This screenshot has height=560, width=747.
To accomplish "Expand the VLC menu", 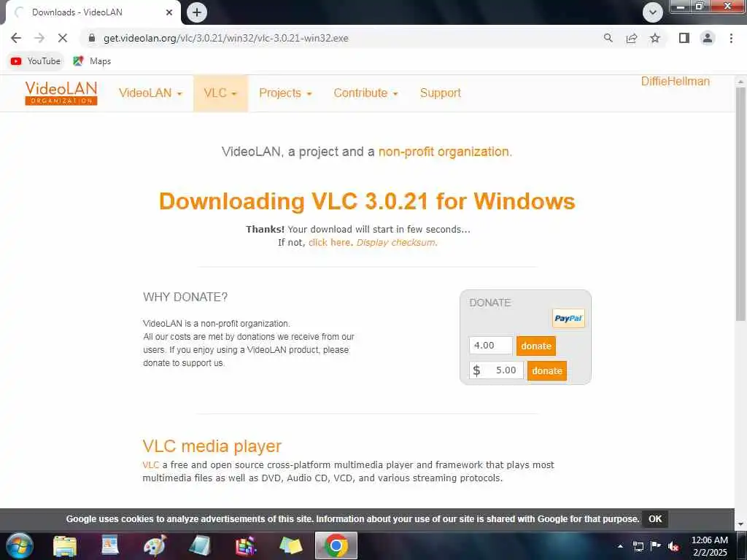I will point(220,93).
